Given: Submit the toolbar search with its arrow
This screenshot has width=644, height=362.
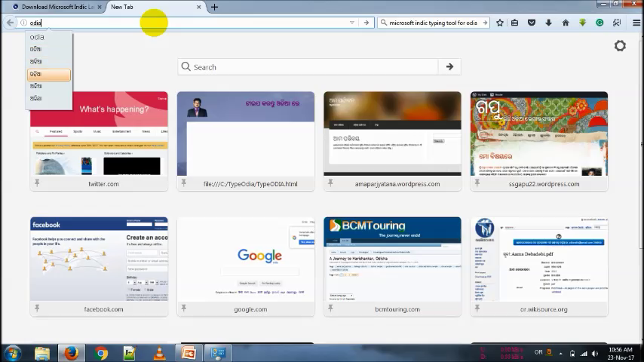Looking at the screenshot, I should 485,23.
